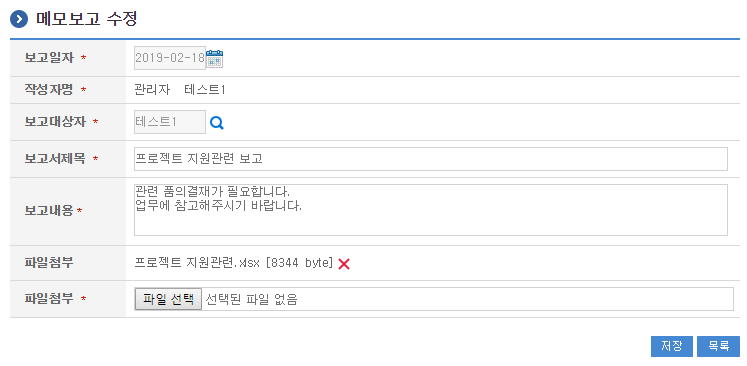Save the memo with the 저장 button

coord(672,346)
